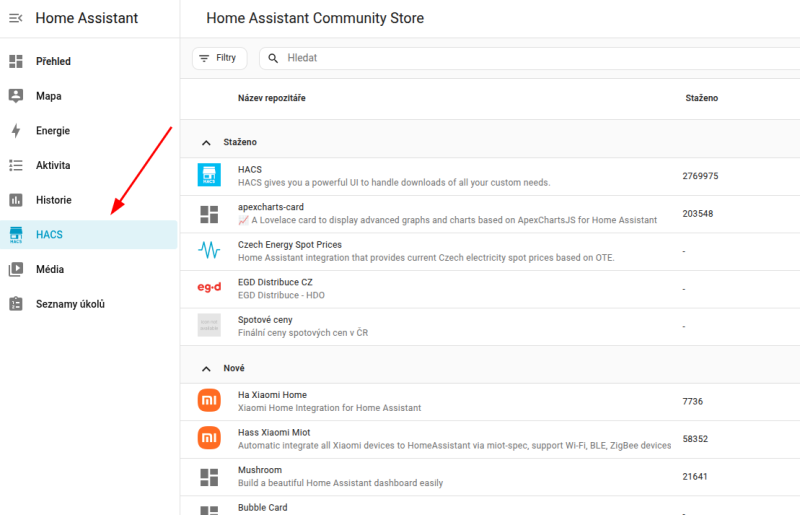Click the Mapa sidebar icon

pos(16,96)
